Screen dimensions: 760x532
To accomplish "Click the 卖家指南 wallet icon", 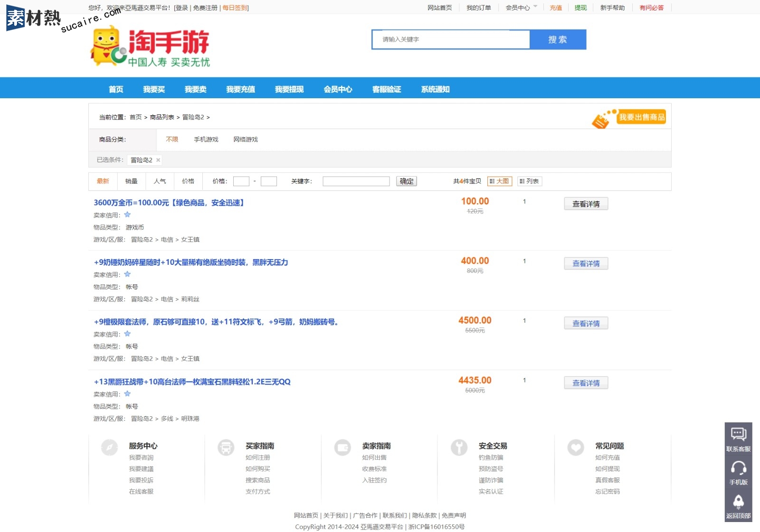I will (342, 447).
